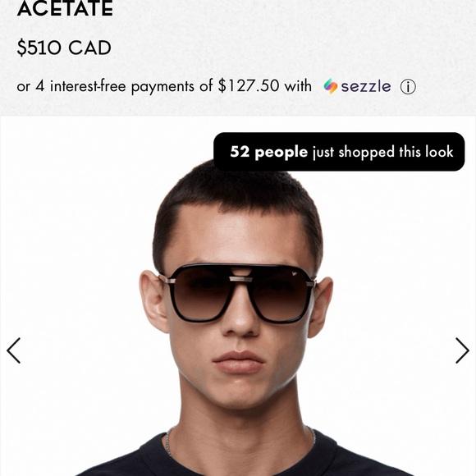Click the Sezzle wordmark text

click(366, 86)
